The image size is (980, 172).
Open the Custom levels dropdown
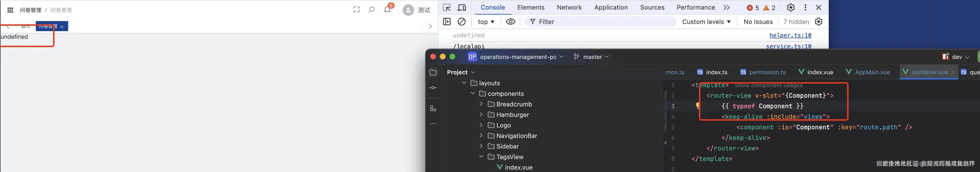point(706,22)
